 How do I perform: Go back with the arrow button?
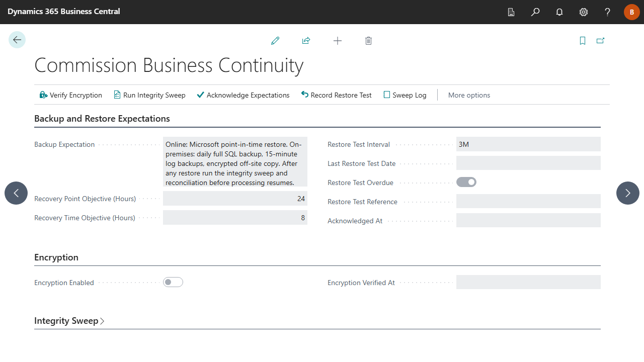pos(17,40)
